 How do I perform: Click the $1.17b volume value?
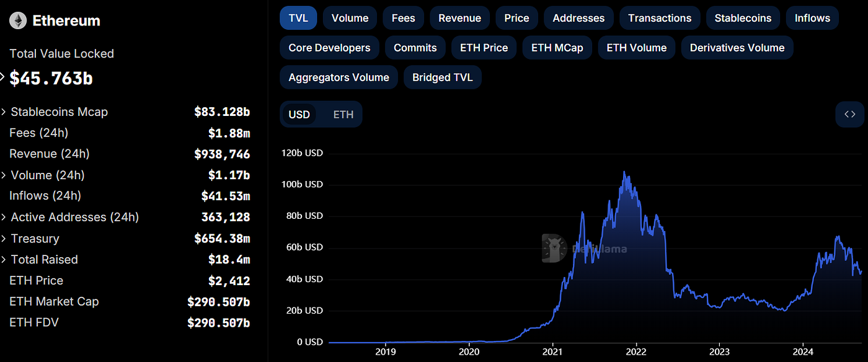pyautogui.click(x=229, y=175)
